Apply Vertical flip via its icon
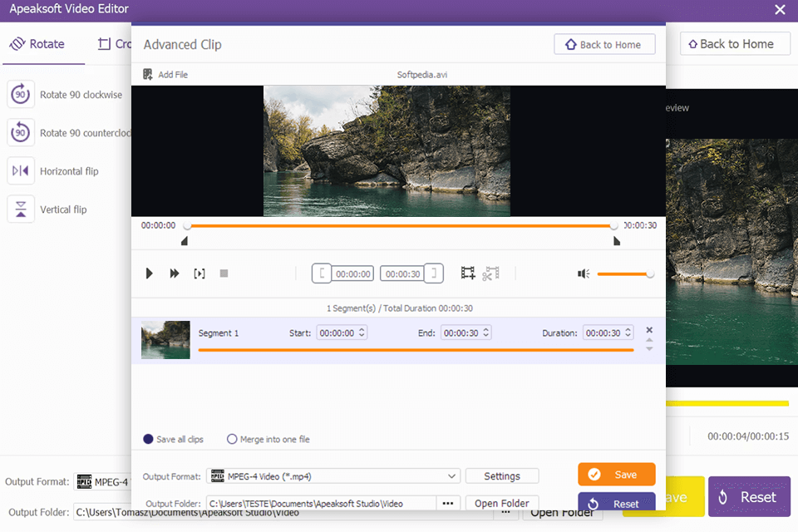The image size is (798, 532). pos(21,209)
